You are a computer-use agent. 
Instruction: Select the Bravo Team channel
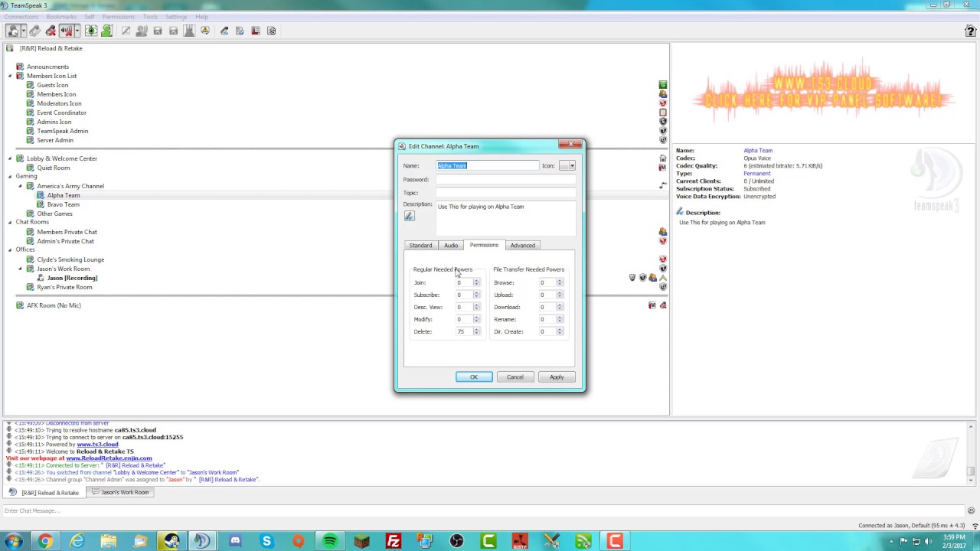(63, 204)
